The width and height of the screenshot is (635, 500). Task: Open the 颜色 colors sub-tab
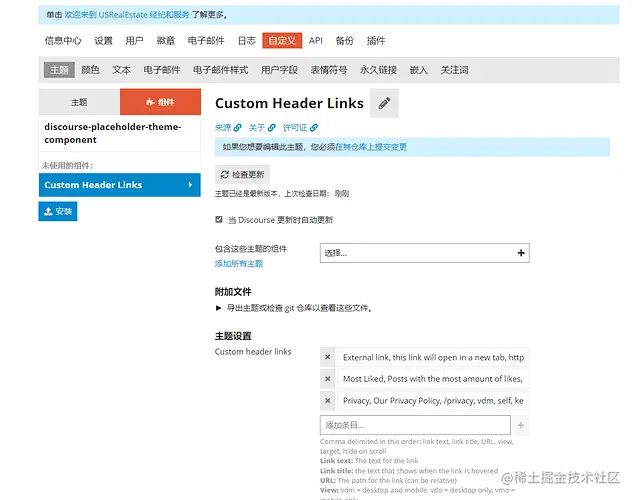tap(90, 70)
